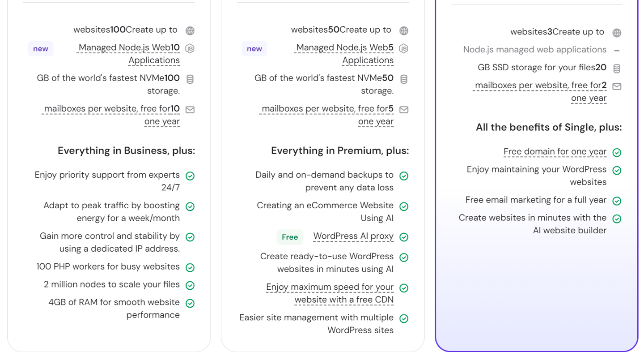Click storage icon beside 20 GB SSD
This screenshot has height=352, width=644.
(x=617, y=69)
